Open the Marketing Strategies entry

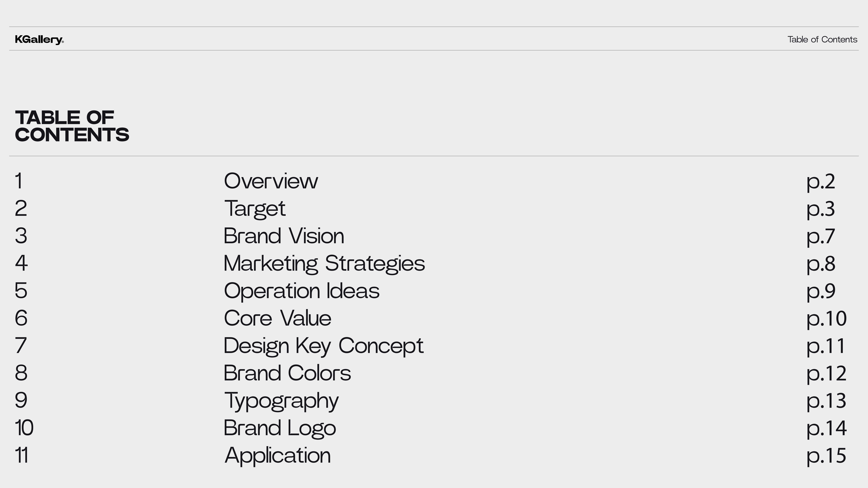(324, 263)
